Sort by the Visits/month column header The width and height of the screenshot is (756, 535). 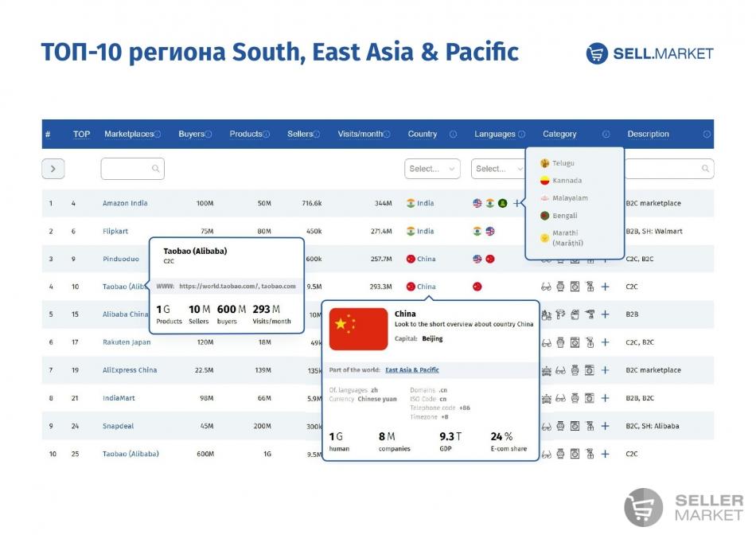pyautogui.click(x=360, y=134)
